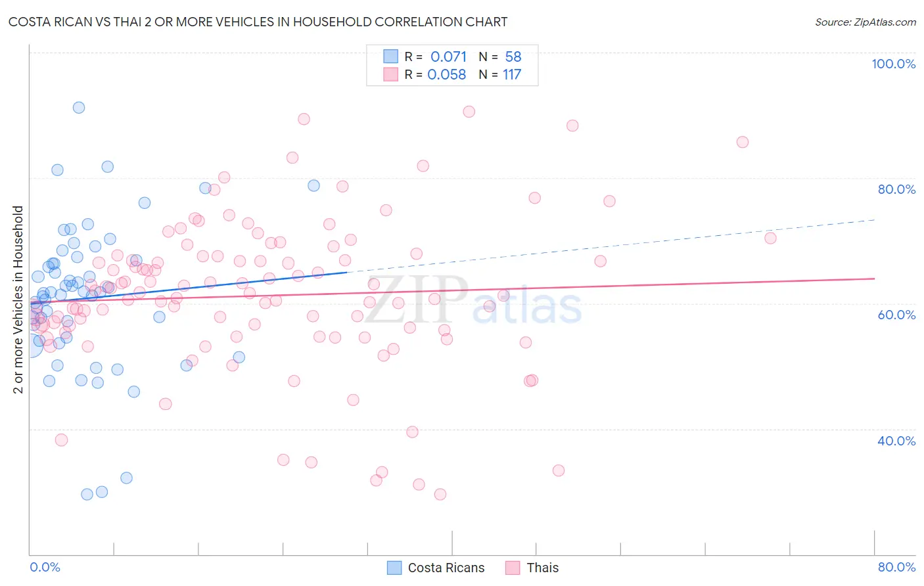Viewport: 924px width, 586px height.
Task: Click the R value 0.071 in the legend
Action: 448,56
